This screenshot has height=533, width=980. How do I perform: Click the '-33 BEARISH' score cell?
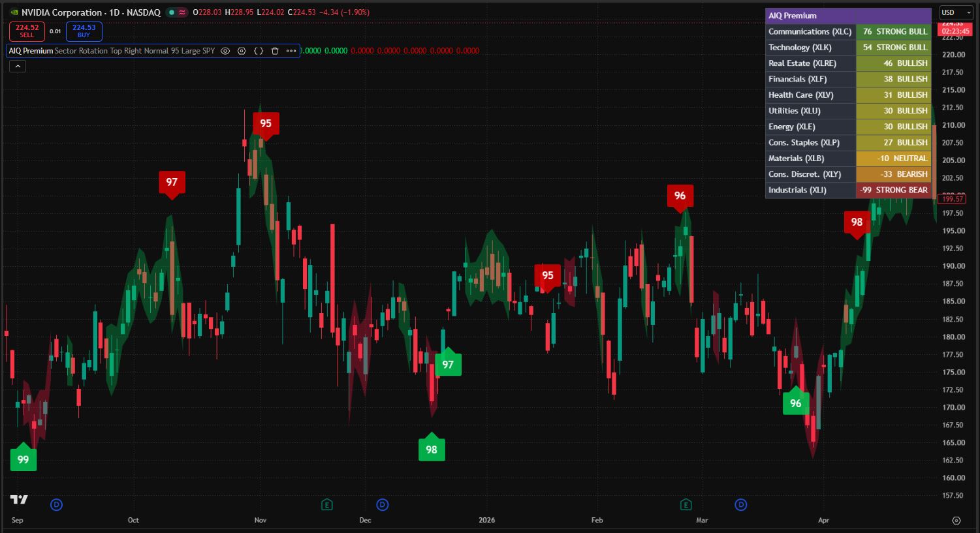point(893,174)
